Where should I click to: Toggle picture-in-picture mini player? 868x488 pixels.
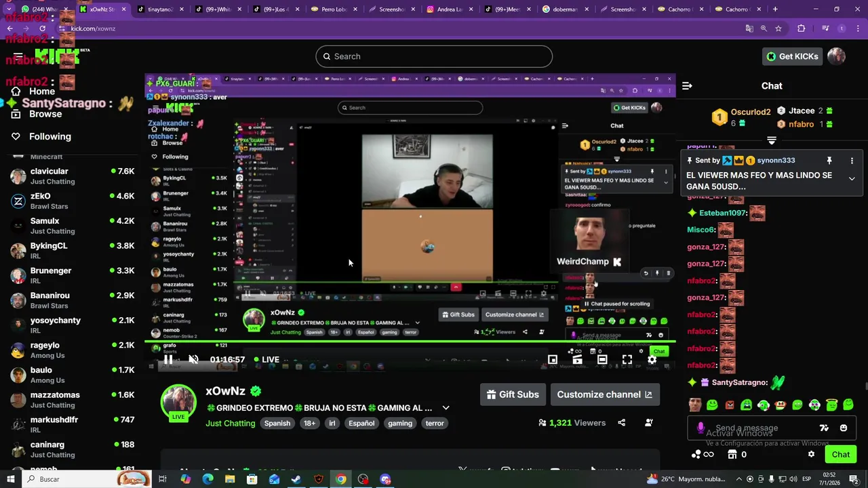tap(553, 360)
